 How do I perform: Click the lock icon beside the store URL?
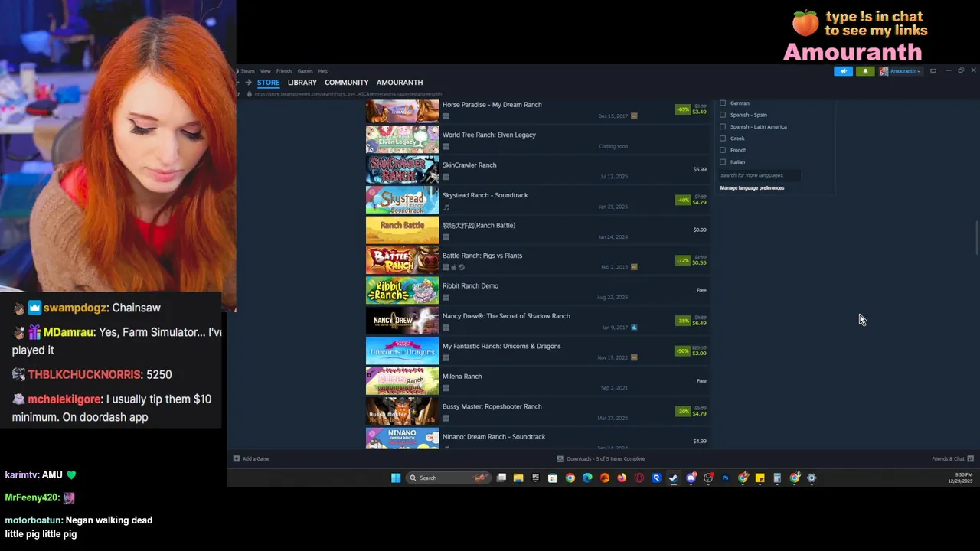point(249,94)
